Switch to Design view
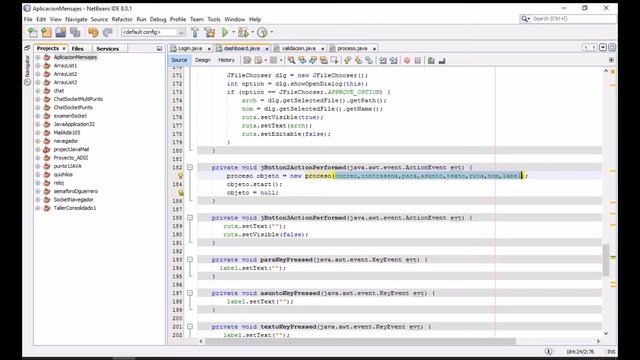Viewport: 640px width, 360px height. point(202,60)
